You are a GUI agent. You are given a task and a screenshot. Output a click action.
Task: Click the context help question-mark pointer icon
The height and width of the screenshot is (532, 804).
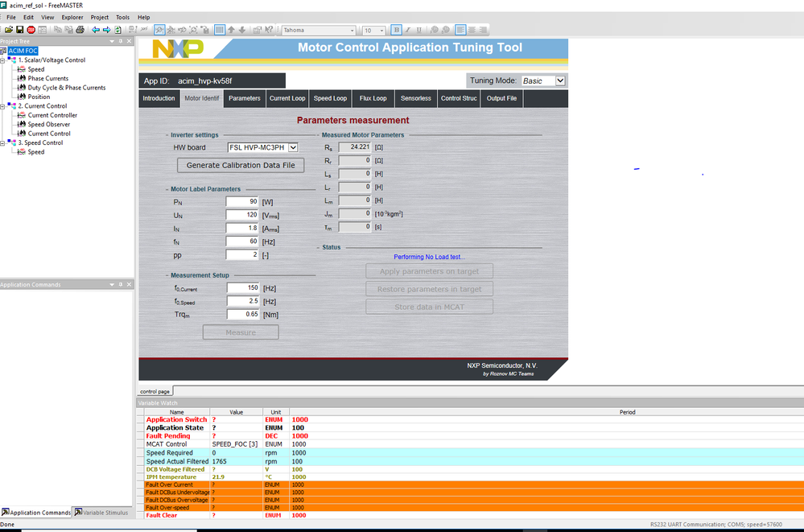269,30
